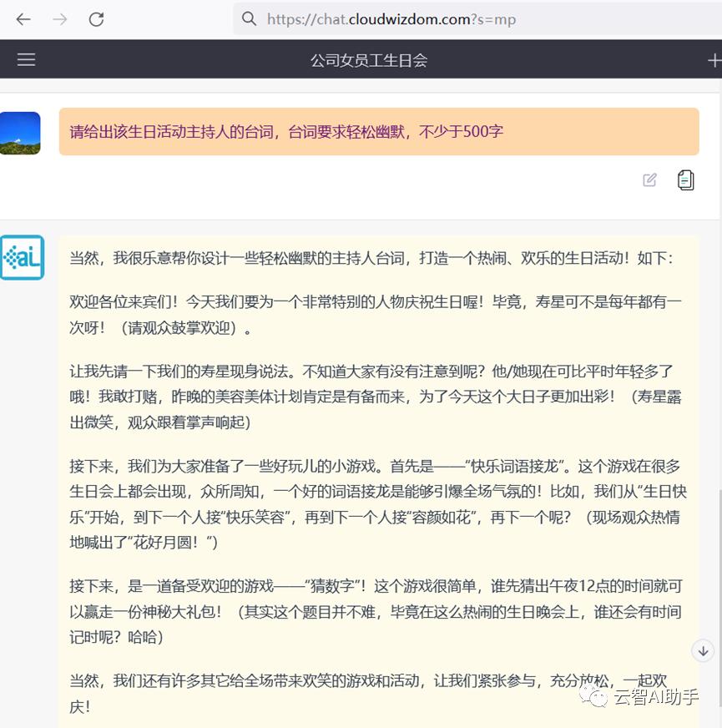Copy the message using the copy-document icon
The image size is (722, 728).
tap(685, 179)
